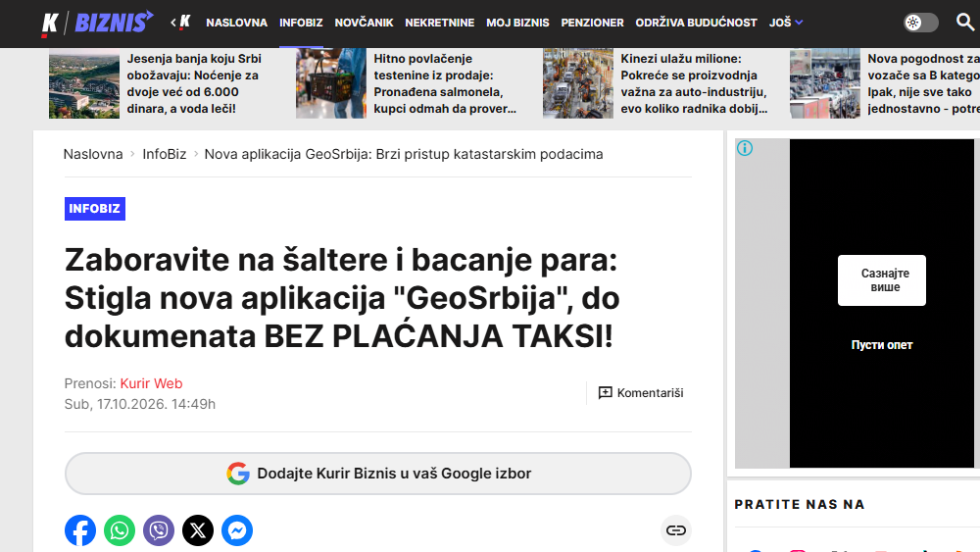Open the Jesenja banja article thumbnail

[83, 83]
